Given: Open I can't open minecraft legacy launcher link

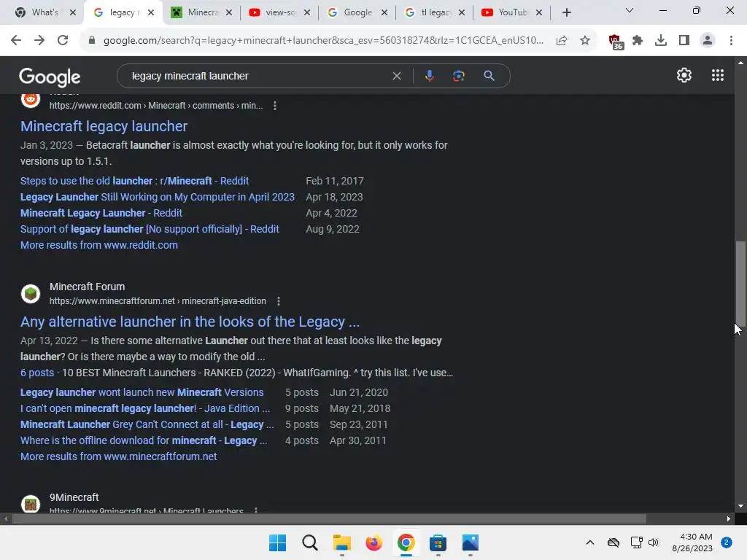Looking at the screenshot, I should coord(145,408).
